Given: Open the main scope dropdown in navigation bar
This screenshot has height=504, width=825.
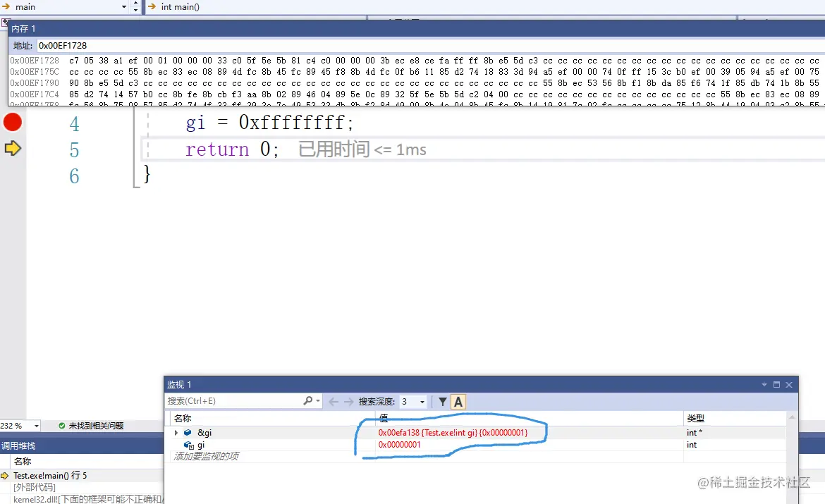Looking at the screenshot, I should [124, 7].
